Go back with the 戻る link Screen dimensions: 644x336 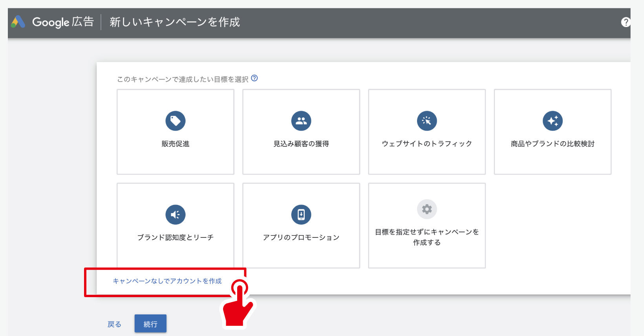114,324
